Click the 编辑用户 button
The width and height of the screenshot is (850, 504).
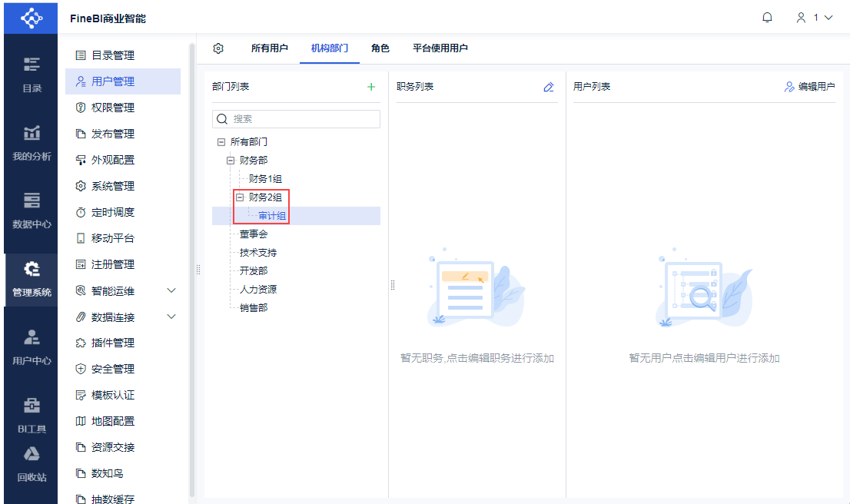pyautogui.click(x=809, y=87)
